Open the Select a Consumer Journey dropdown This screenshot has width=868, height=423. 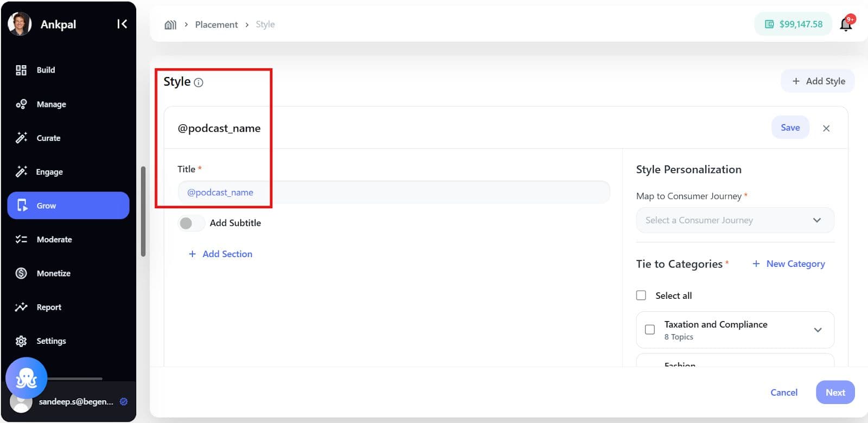[735, 220]
